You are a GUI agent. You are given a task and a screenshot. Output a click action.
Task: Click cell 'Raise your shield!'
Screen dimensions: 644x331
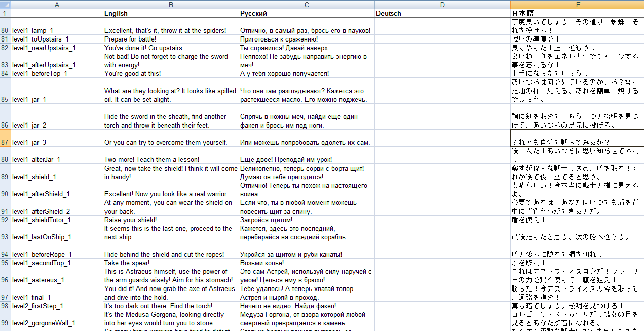click(171, 220)
